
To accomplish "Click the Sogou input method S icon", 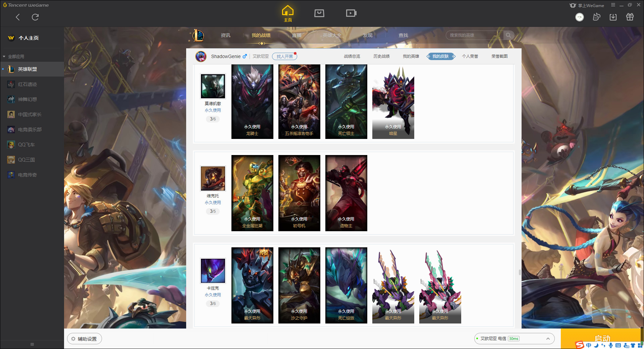I will [580, 345].
